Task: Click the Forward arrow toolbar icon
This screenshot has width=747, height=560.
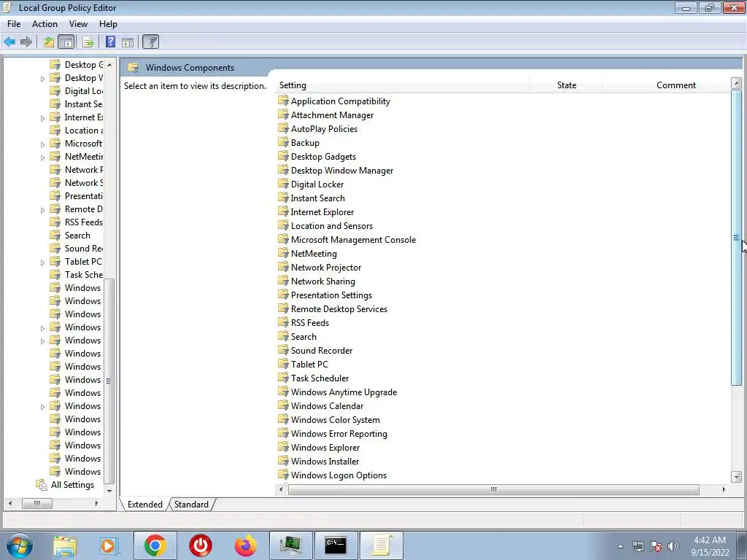Action: click(26, 42)
